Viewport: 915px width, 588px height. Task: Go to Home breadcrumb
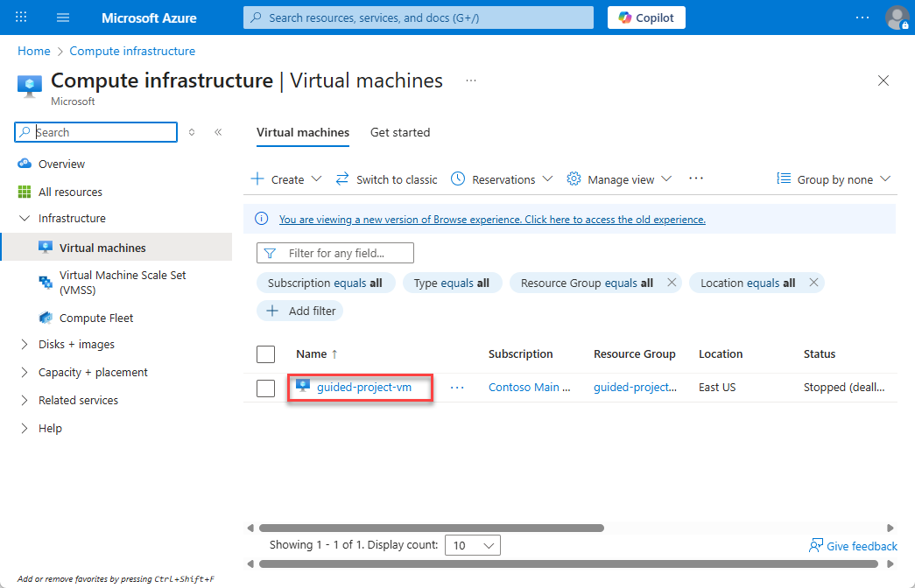pyautogui.click(x=34, y=52)
